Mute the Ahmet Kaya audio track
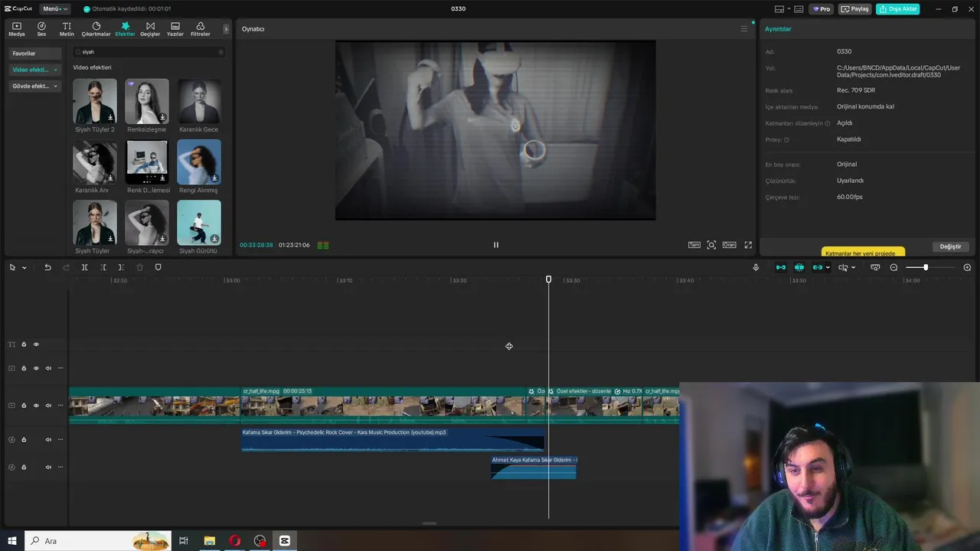This screenshot has width=980, height=551. (x=48, y=467)
